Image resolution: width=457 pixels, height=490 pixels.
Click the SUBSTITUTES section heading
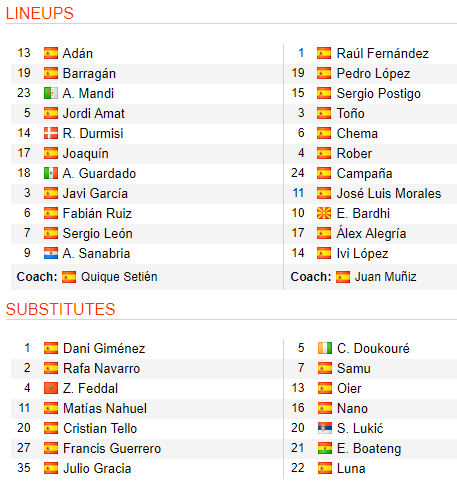pos(60,309)
